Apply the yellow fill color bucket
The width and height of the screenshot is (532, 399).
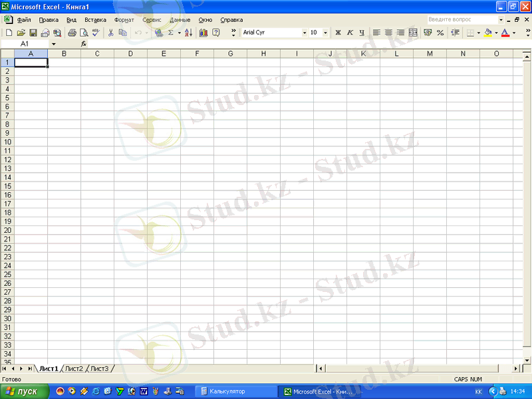coord(488,33)
